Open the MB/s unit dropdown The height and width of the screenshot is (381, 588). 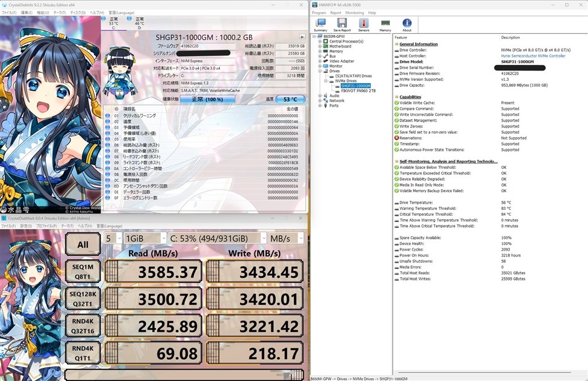[x=286, y=238]
